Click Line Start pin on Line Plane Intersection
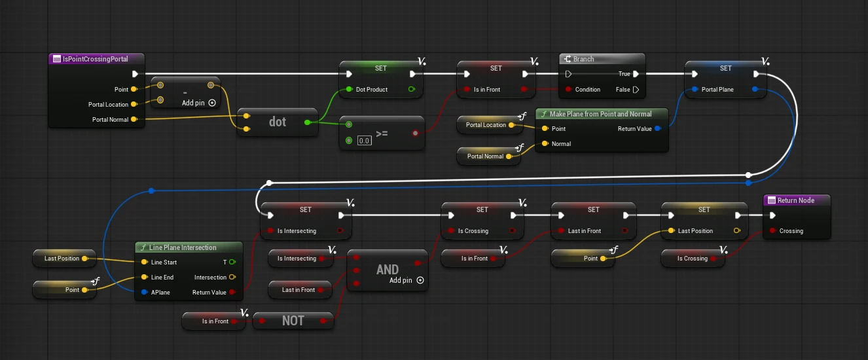 point(144,262)
